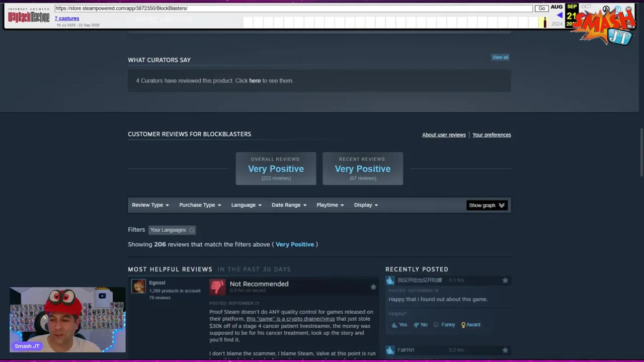Give an Award to the recent review
Screen dimensions: 644x362
pyautogui.click(x=470, y=325)
